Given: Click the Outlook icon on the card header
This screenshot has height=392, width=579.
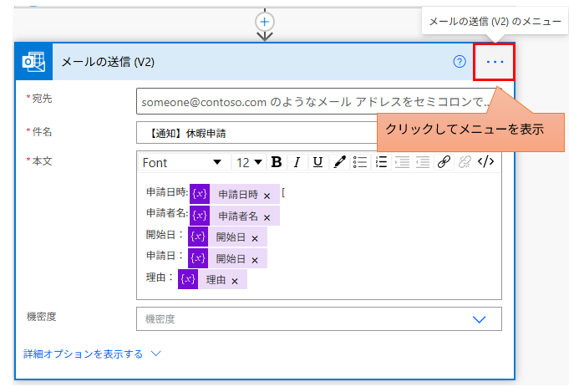Looking at the screenshot, I should pyautogui.click(x=33, y=62).
